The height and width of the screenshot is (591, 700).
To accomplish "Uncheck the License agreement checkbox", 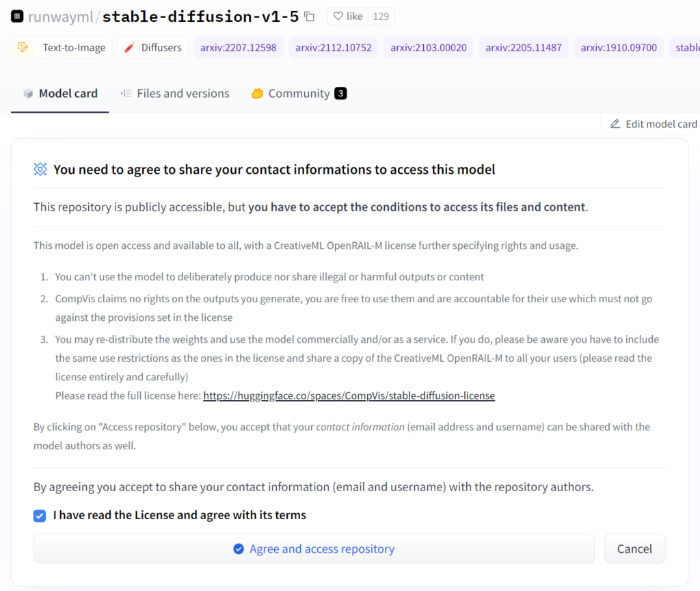I will [x=40, y=516].
